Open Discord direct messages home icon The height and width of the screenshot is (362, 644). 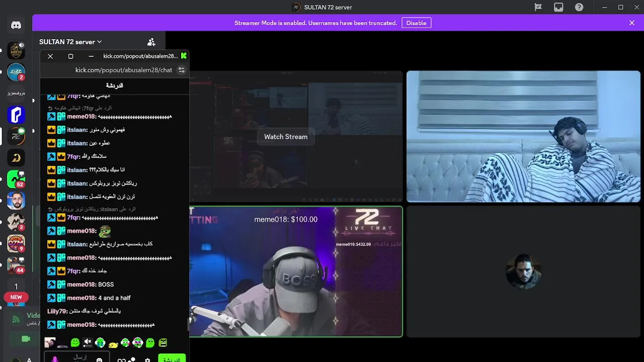16,25
